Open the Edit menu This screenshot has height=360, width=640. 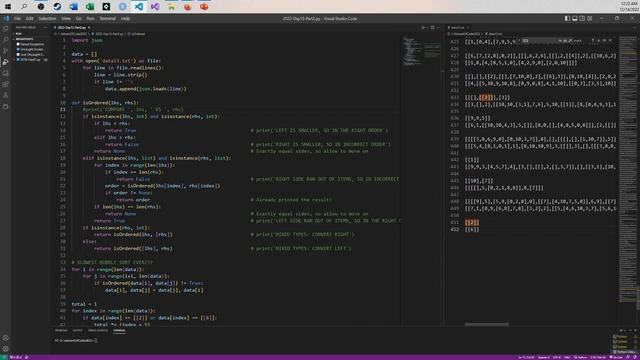click(29, 18)
